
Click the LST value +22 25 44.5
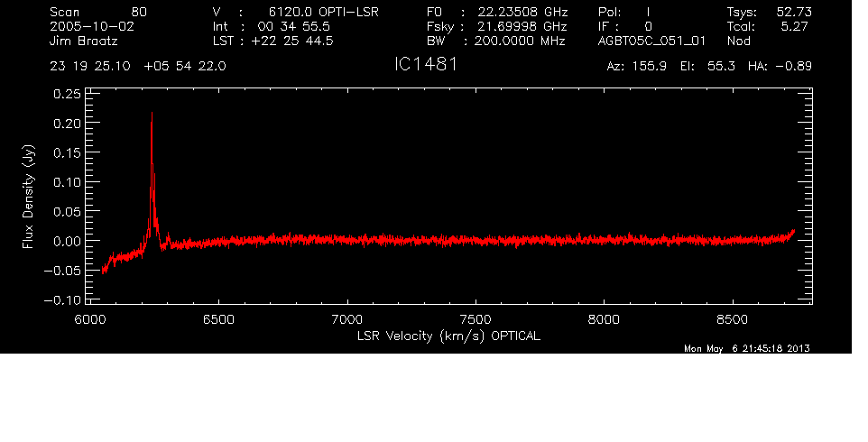(292, 41)
